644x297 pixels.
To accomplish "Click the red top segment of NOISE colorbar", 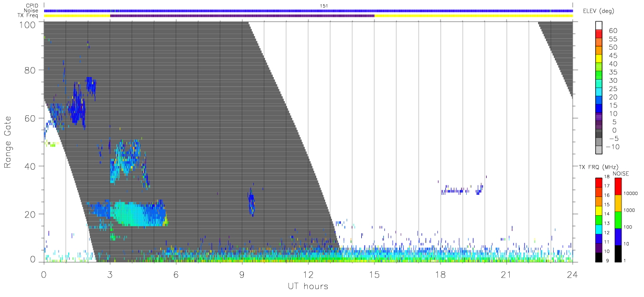I will [x=619, y=186].
